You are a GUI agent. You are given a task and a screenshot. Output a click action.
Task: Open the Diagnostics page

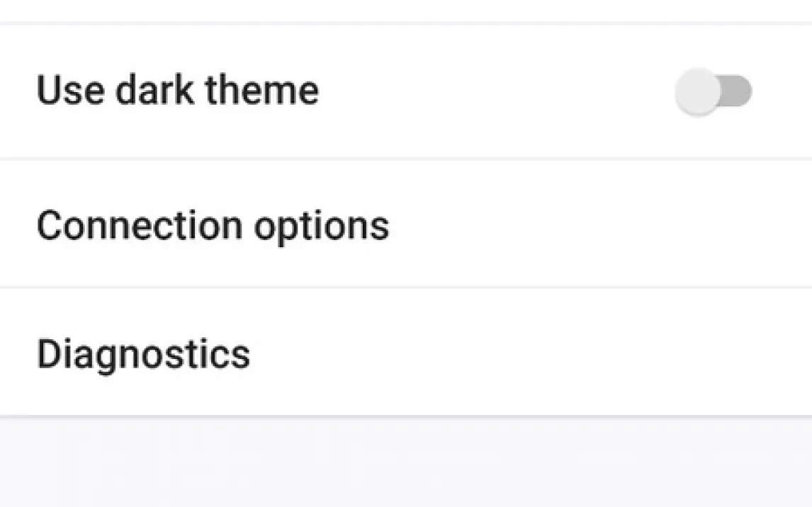click(143, 354)
